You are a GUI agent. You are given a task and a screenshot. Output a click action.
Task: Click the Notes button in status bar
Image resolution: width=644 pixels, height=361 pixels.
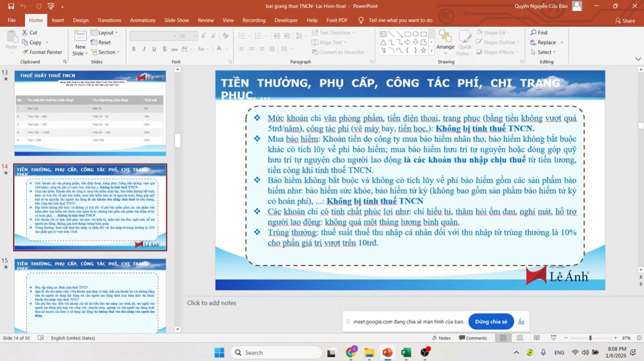[x=442, y=338]
